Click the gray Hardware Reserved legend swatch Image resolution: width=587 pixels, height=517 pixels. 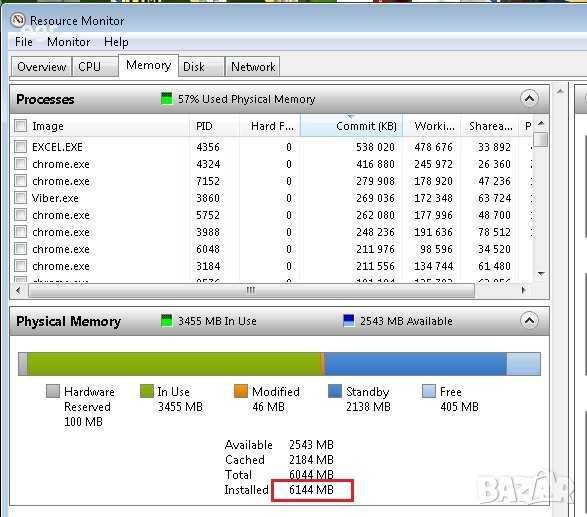pos(53,391)
